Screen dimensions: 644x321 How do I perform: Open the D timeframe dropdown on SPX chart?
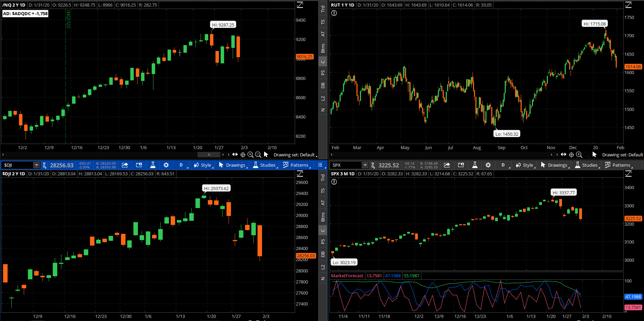(x=504, y=165)
